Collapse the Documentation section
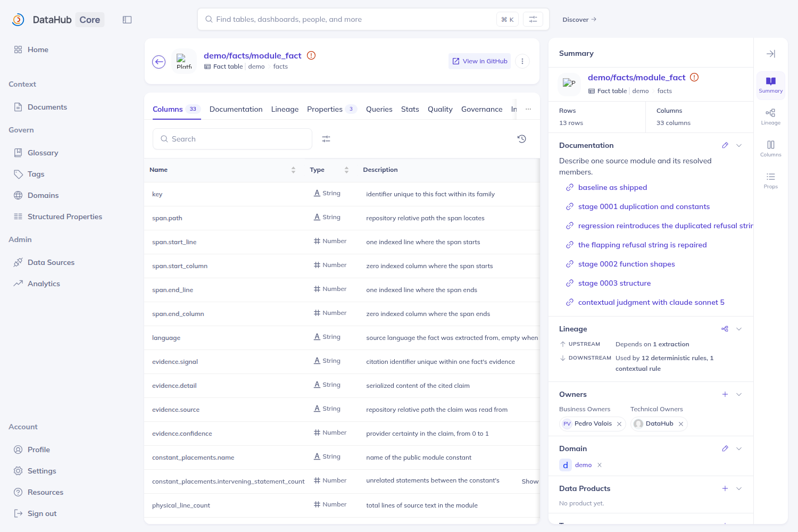Viewport: 798px width, 532px height. click(x=739, y=145)
